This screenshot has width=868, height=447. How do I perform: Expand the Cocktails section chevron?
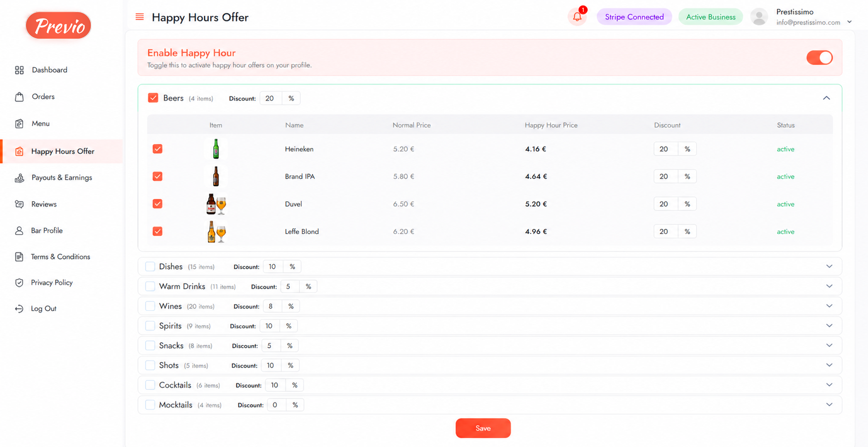coord(829,385)
